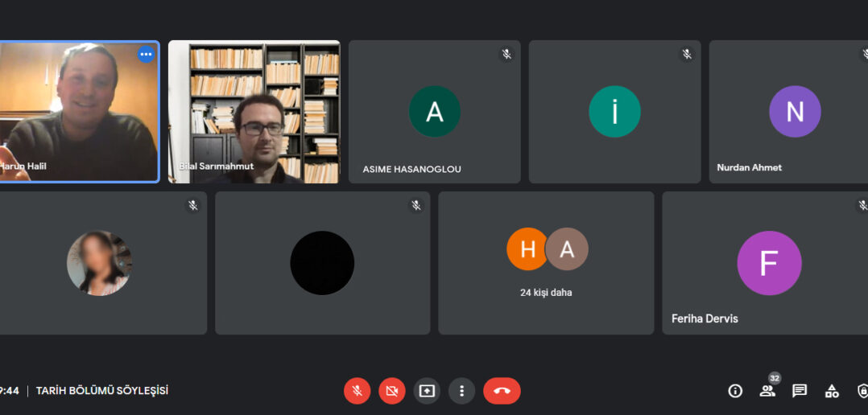Unmute the microphone in the call controls
Screen dimensions: 868x415
pos(357,391)
